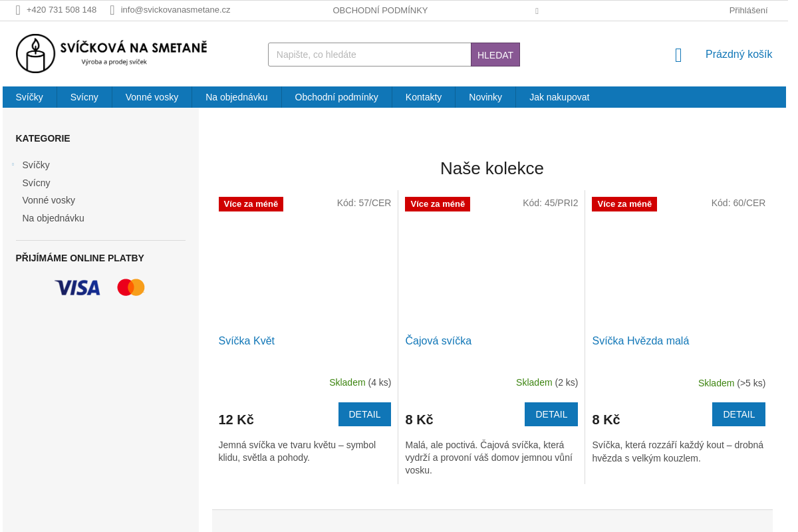Select Vonné vosky in the navigation bar
This screenshot has width=798, height=532.
coord(152,97)
